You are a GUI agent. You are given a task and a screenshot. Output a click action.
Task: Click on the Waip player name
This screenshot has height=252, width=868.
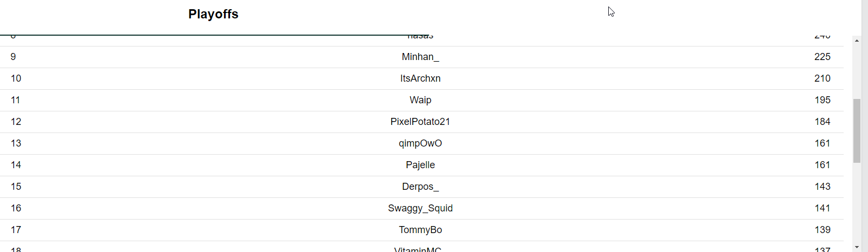(x=420, y=100)
